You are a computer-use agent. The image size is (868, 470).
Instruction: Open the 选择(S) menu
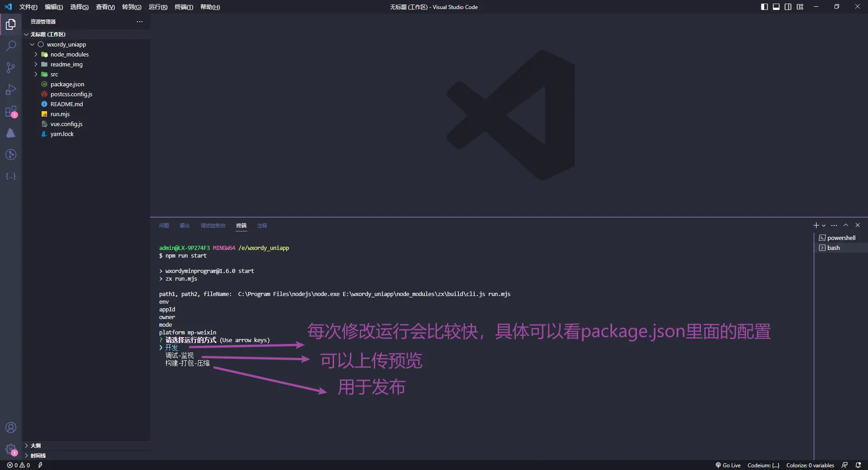(79, 7)
